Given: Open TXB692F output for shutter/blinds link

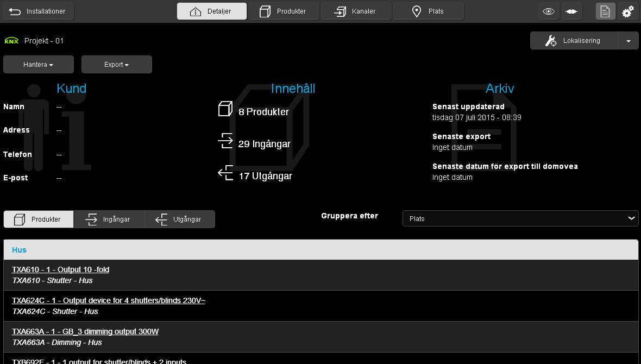Looking at the screenshot, I should click(x=99, y=361).
